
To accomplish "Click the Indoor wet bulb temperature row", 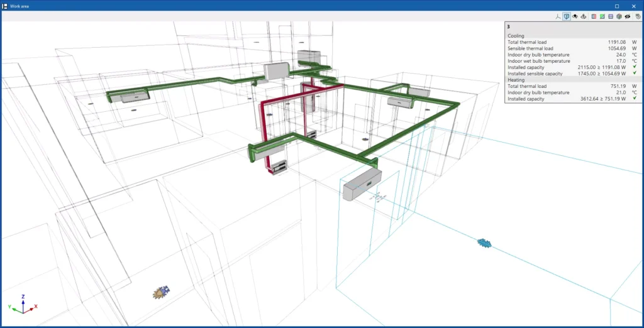I will 572,61.
